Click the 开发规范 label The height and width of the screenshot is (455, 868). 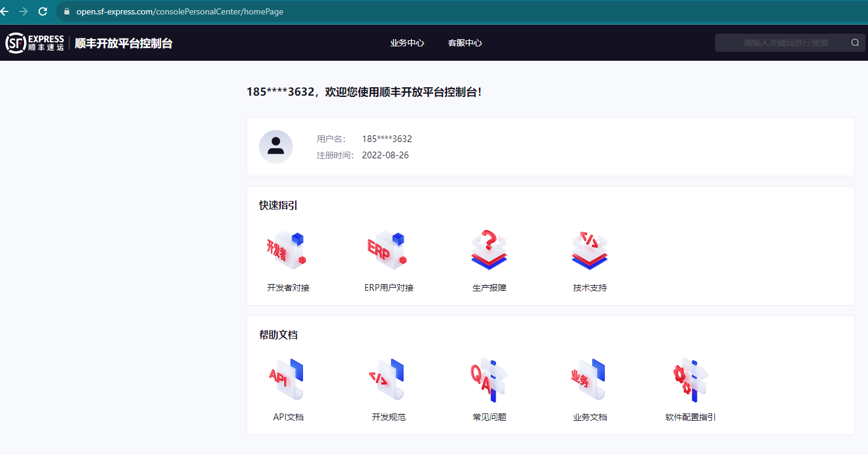pyautogui.click(x=389, y=417)
